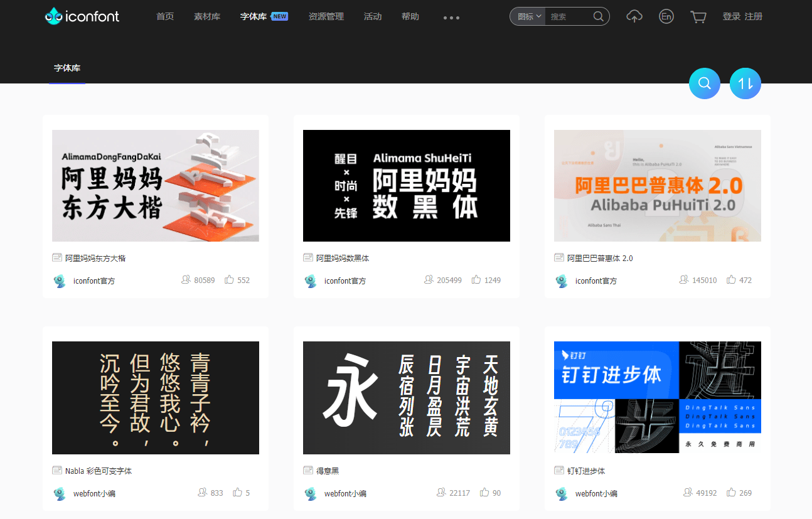Image resolution: width=812 pixels, height=519 pixels.
Task: Click the 登录 link
Action: coord(731,16)
